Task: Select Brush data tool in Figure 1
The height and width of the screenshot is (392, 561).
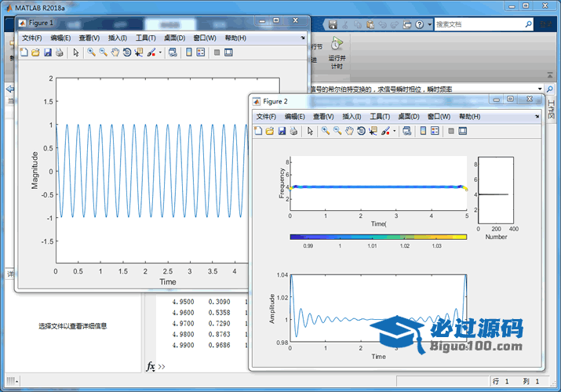Action: (151, 53)
